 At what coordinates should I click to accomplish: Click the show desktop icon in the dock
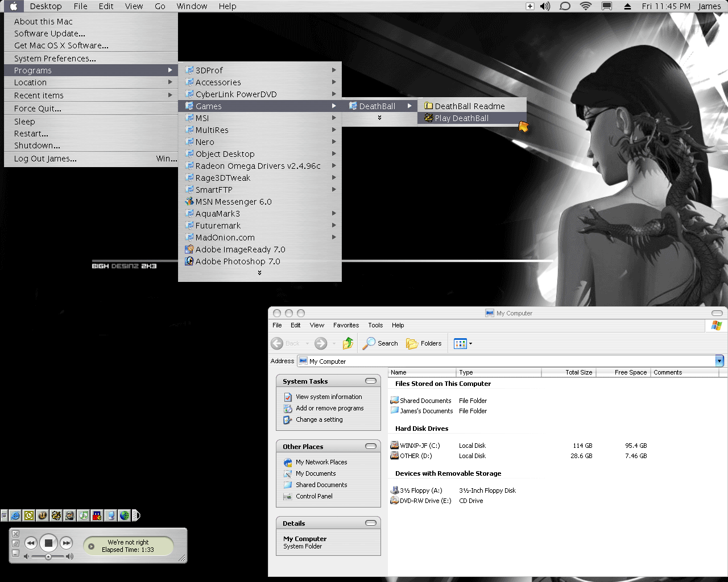[x=4, y=516]
